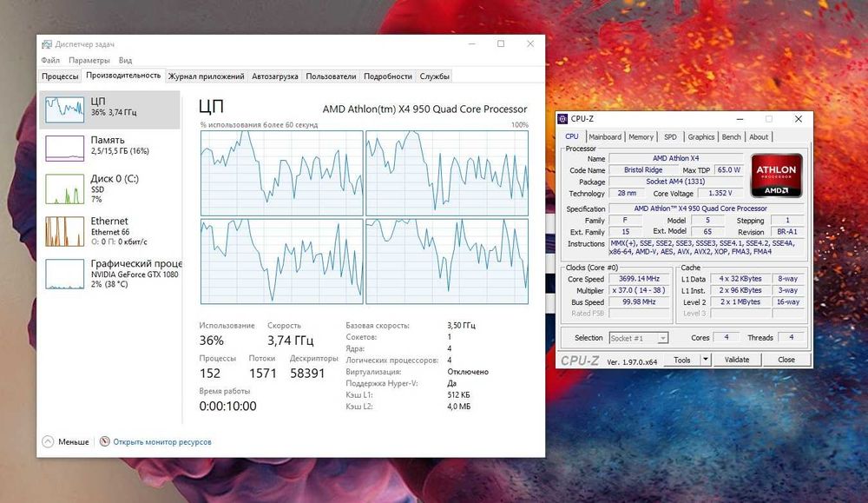Switch to the Автозагрузка tab

[275, 76]
